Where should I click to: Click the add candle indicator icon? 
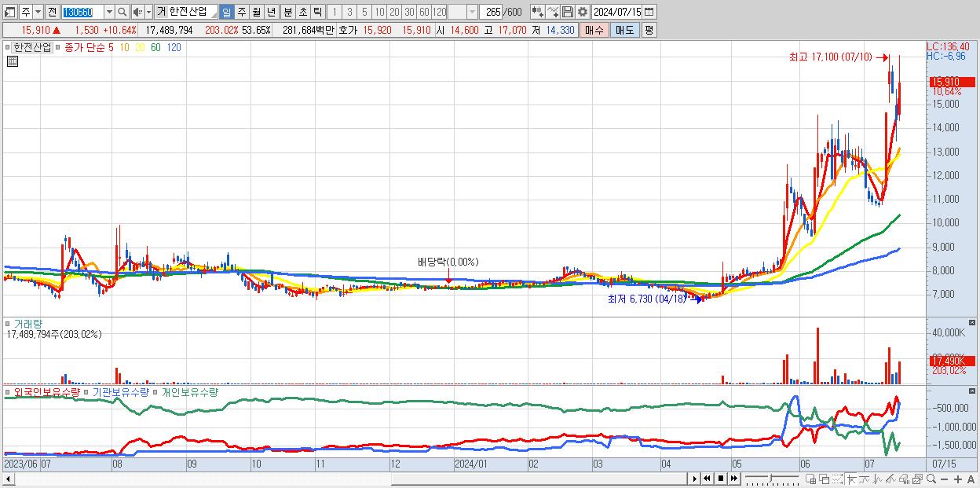(537, 12)
